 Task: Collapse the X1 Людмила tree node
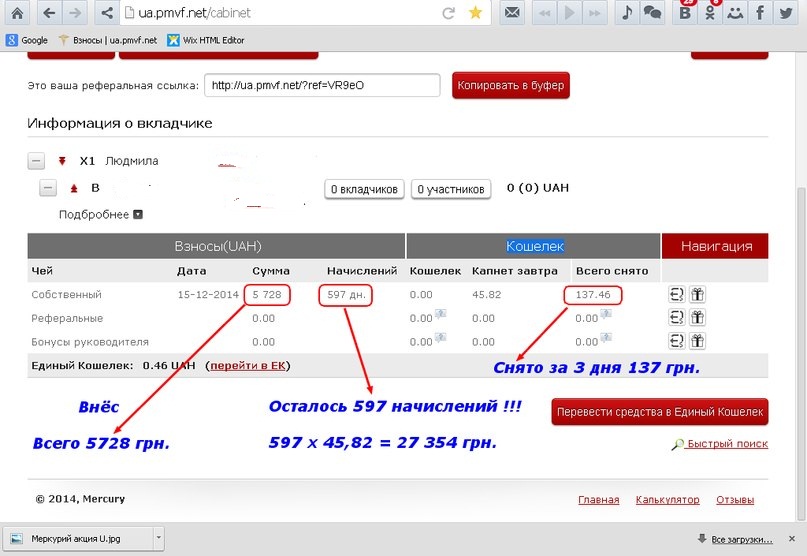(36, 161)
